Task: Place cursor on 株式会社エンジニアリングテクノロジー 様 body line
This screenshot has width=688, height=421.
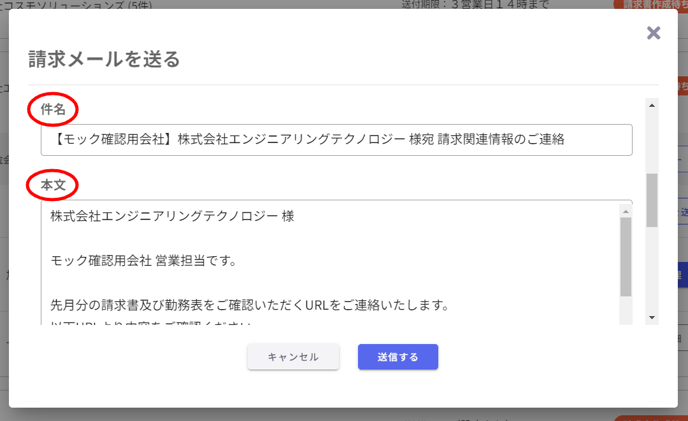Action: click(172, 216)
